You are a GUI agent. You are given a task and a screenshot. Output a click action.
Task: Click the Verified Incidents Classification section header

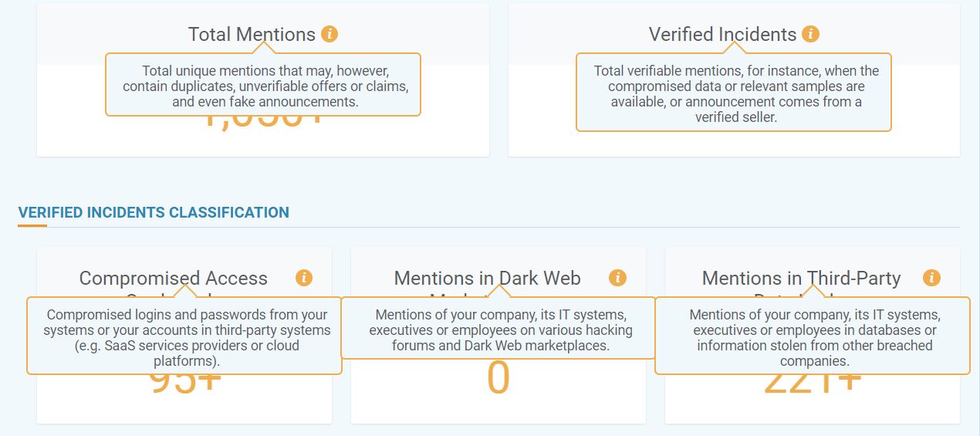point(154,212)
